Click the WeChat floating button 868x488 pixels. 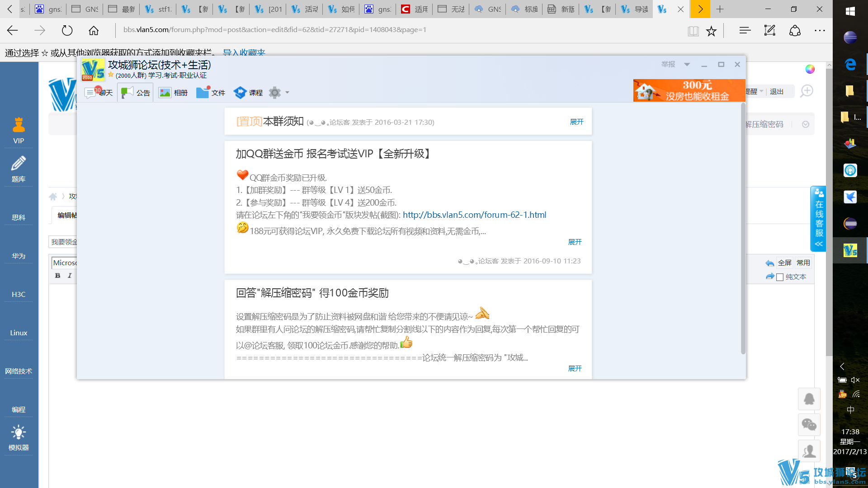(x=809, y=425)
